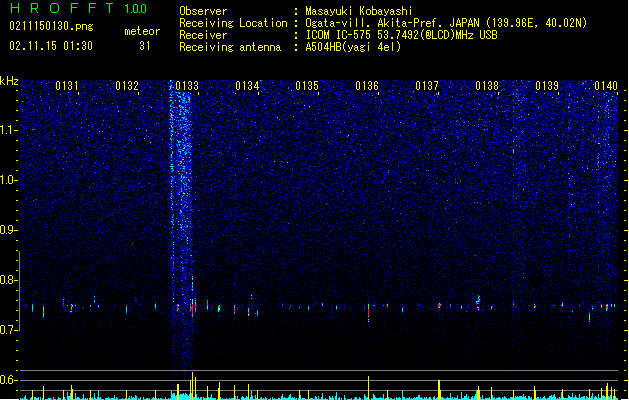The height and width of the screenshot is (400, 629).
Task: Click the A504HB(yagi 4el) antenna text
Action: click(353, 47)
